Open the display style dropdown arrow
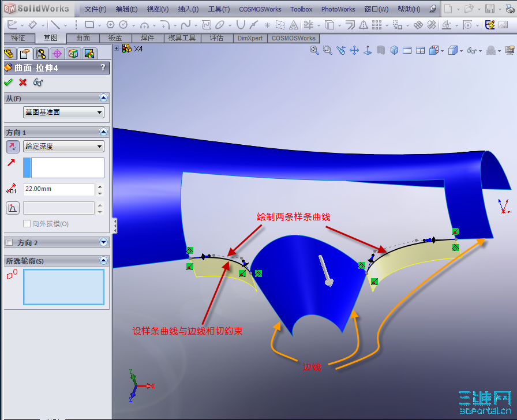The height and width of the screenshot is (420, 517). click(461, 51)
